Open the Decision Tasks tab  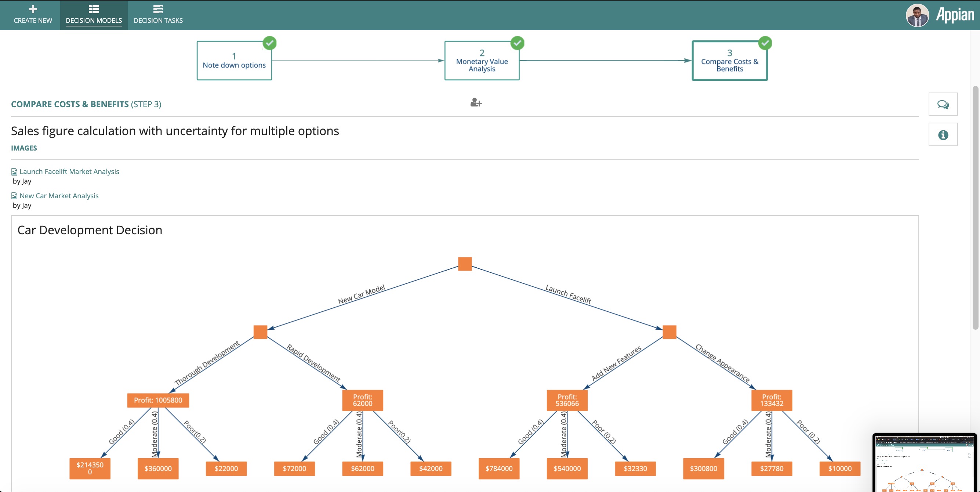click(158, 15)
